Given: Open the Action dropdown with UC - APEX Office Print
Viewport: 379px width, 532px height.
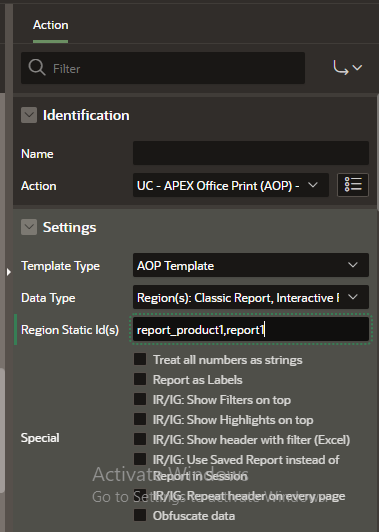Looking at the screenshot, I should pyautogui.click(x=231, y=185).
